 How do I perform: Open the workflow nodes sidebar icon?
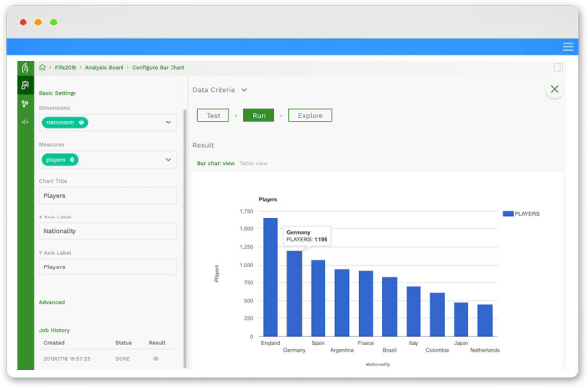click(x=25, y=104)
